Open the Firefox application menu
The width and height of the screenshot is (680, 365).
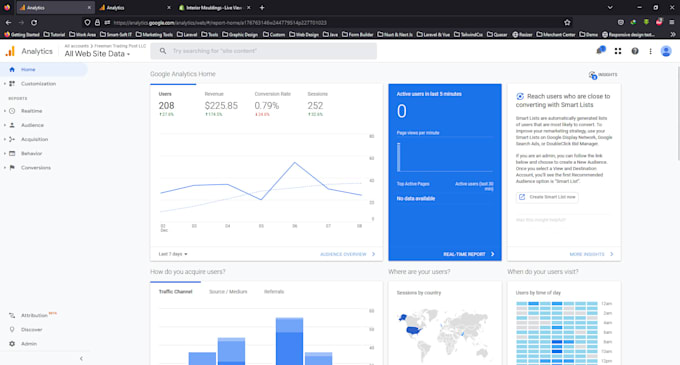[672, 23]
